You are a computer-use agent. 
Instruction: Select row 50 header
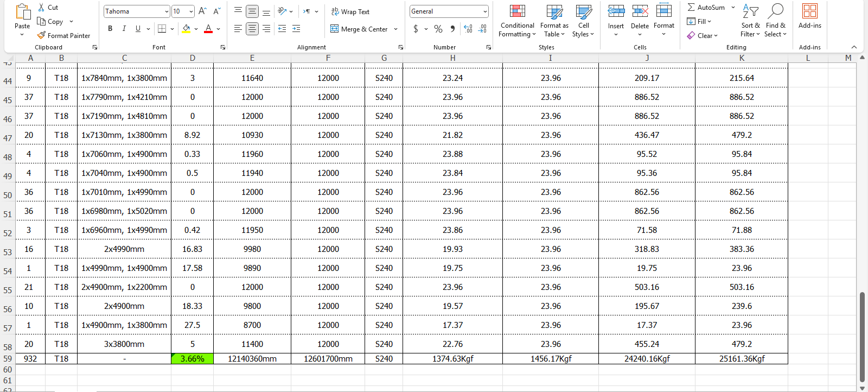(x=8, y=195)
